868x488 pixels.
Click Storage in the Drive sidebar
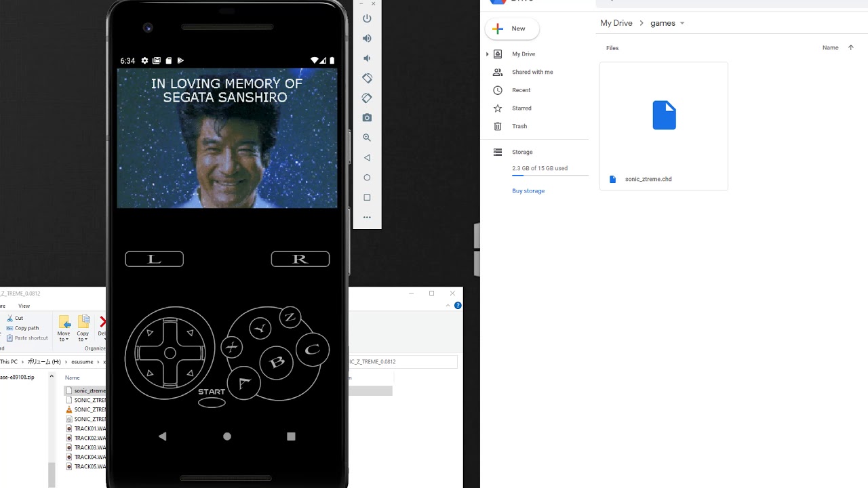522,152
